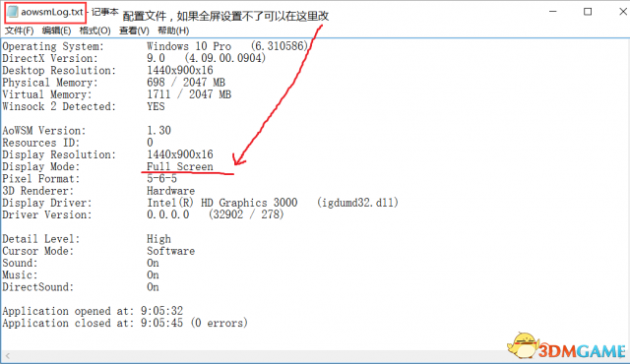Click the left arrow of horizontal scrollbar

(x=8, y=355)
